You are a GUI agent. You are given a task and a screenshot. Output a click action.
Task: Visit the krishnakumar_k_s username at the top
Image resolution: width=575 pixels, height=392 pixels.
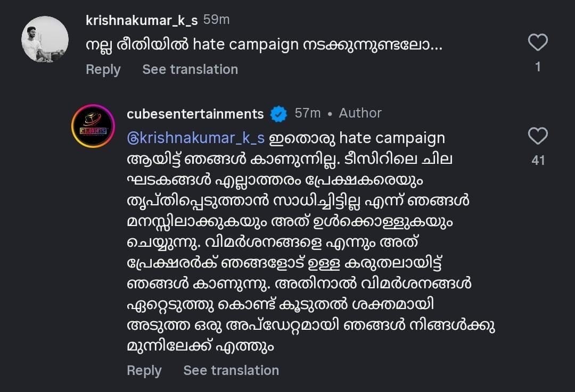tap(142, 20)
